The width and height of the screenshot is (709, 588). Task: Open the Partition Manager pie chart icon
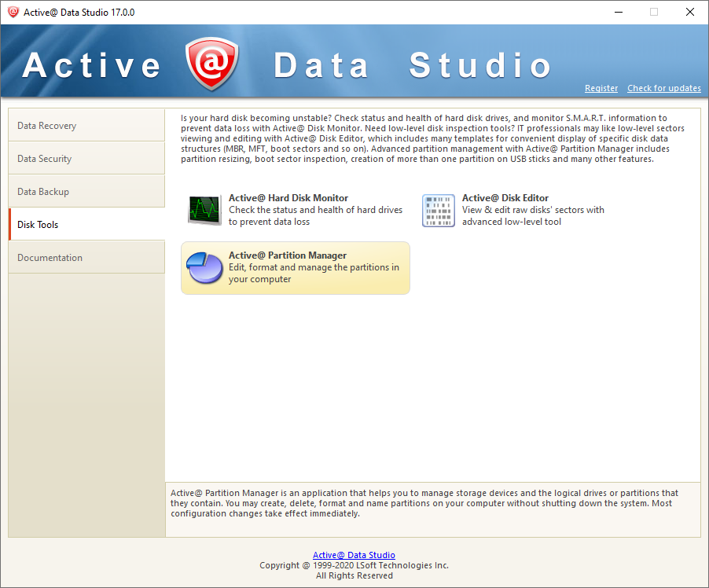point(205,268)
